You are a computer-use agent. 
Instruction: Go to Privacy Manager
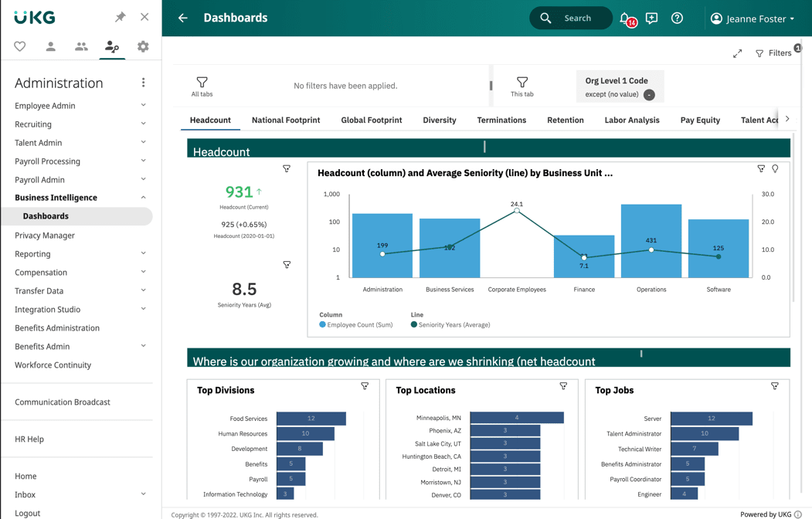click(x=45, y=236)
